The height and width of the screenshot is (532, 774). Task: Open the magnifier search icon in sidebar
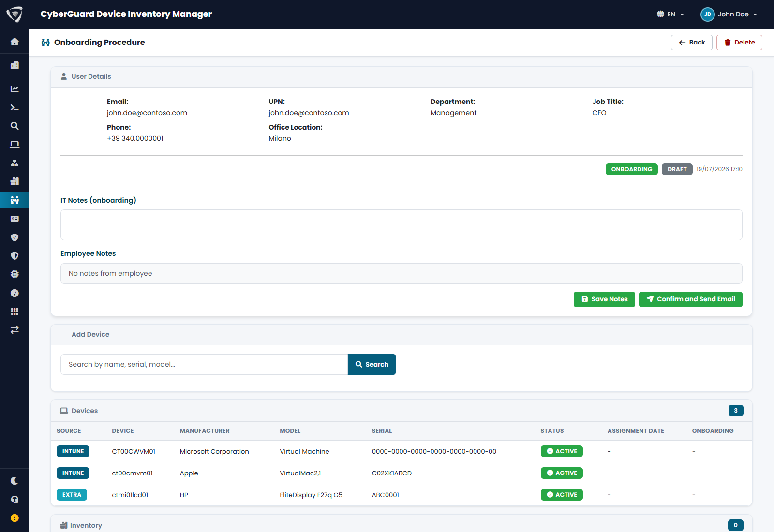(15, 126)
